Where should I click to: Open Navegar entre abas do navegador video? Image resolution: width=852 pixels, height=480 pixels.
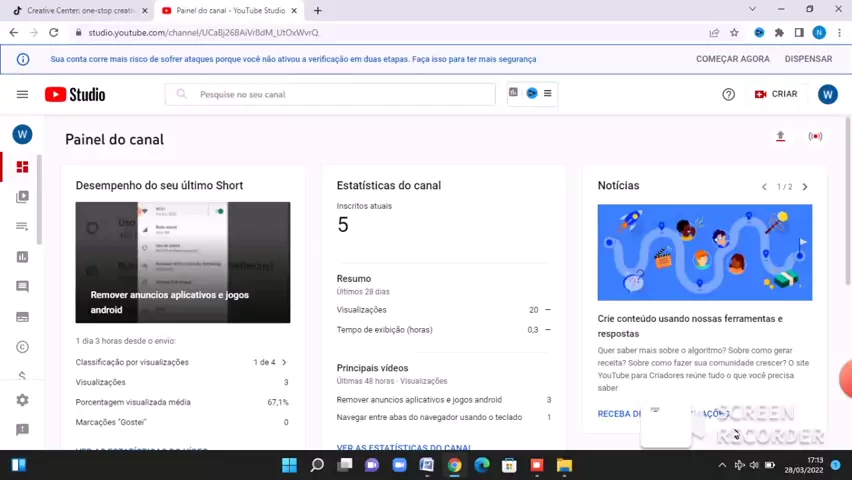coord(429,417)
